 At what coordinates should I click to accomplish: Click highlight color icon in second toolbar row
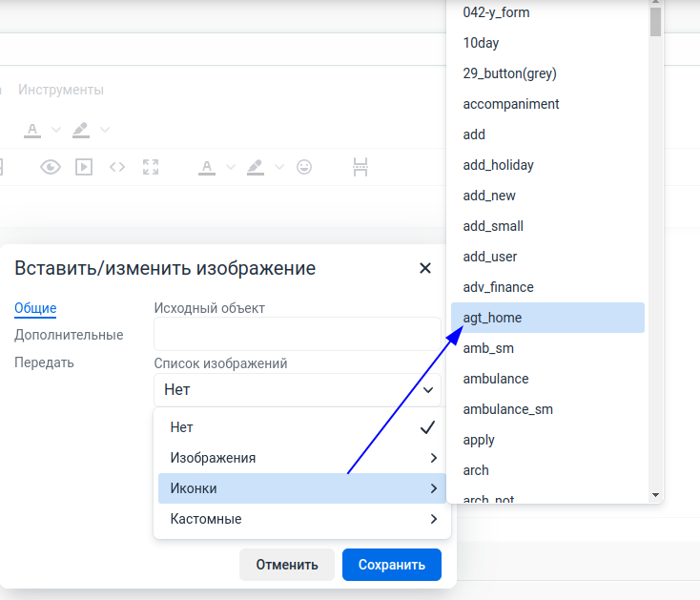[255, 167]
